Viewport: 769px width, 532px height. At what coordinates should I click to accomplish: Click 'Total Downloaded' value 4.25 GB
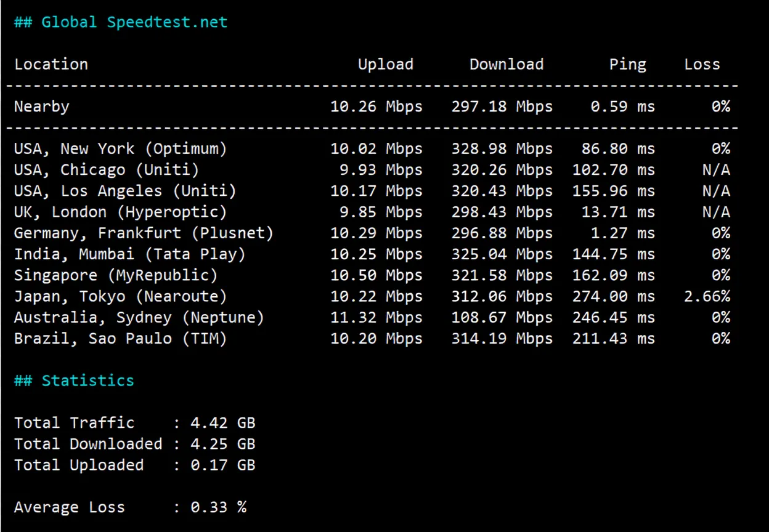[222, 443]
